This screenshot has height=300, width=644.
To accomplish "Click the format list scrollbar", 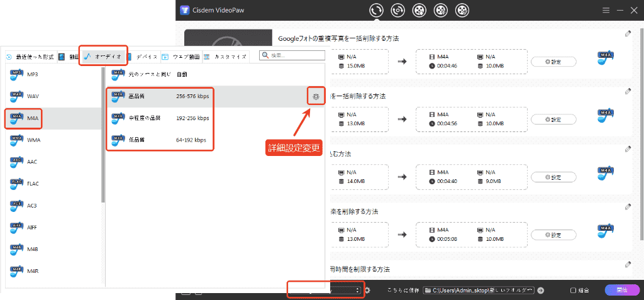I will point(104,135).
